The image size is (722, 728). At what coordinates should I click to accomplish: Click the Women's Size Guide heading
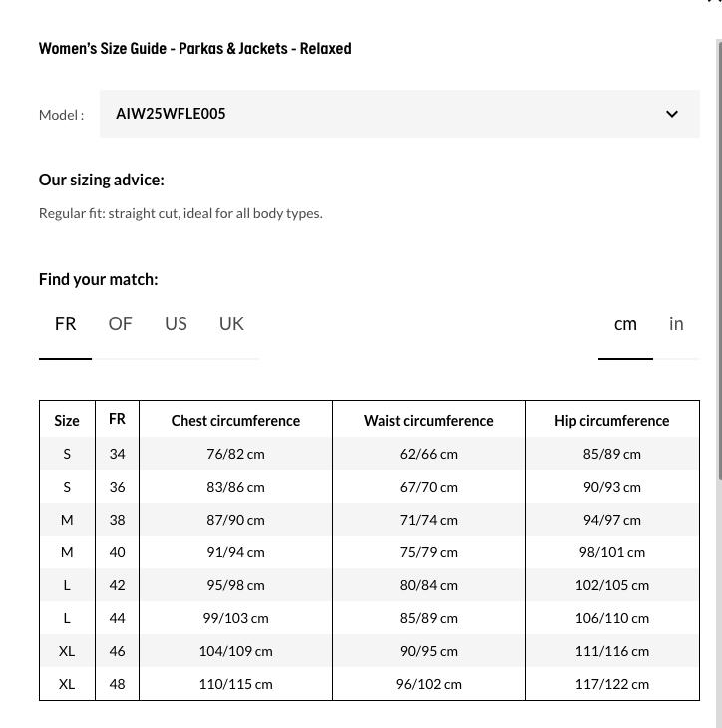coord(194,48)
